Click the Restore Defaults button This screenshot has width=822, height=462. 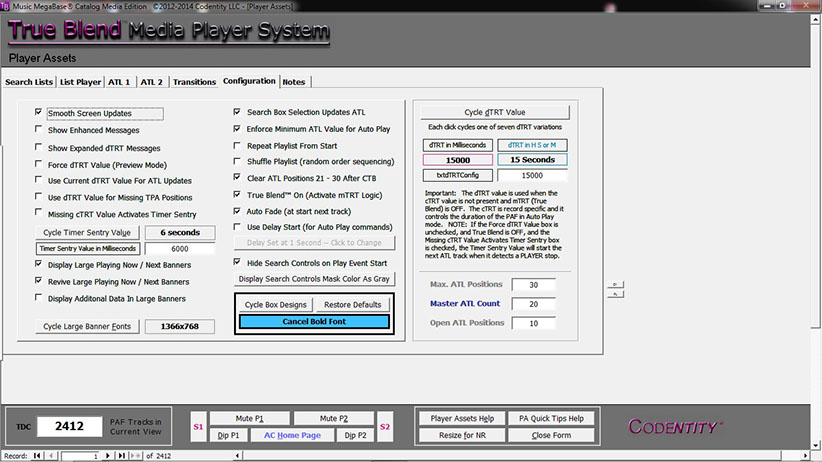coord(352,304)
